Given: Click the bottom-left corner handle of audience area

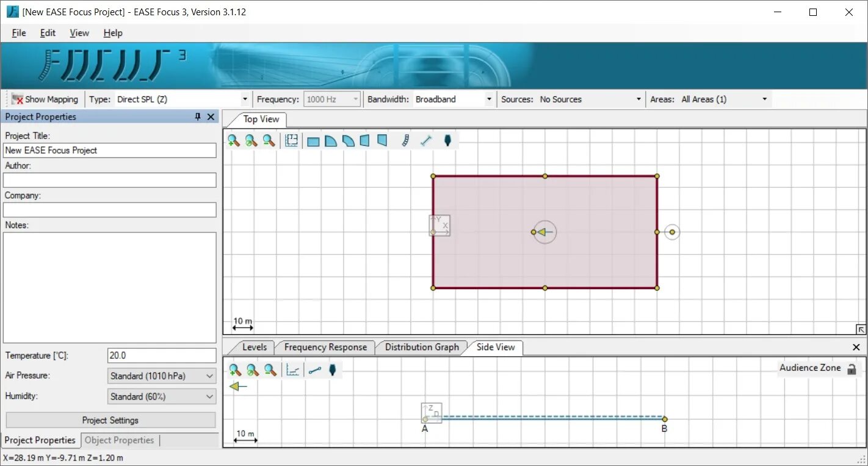Looking at the screenshot, I should point(433,288).
